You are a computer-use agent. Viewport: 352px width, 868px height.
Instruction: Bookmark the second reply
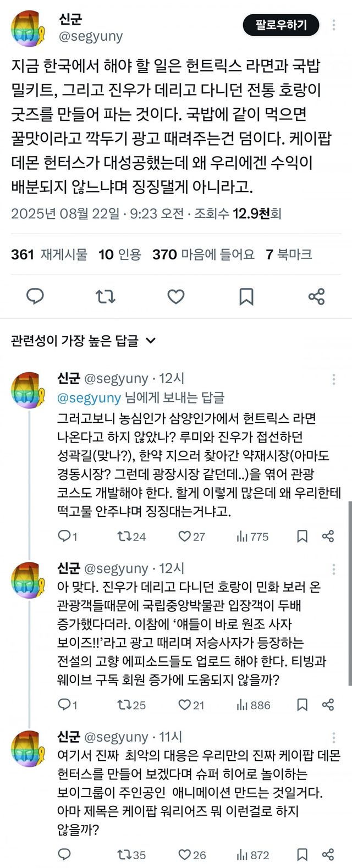302,704
